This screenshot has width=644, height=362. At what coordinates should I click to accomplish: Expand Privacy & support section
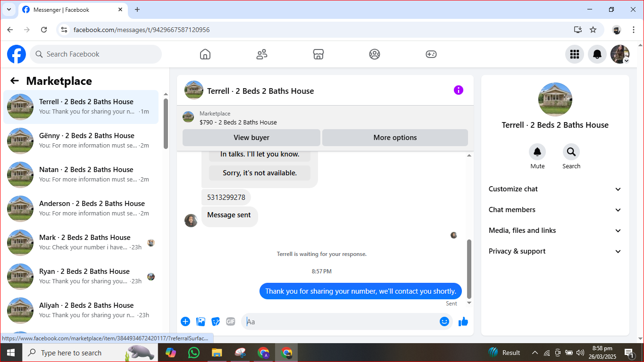[x=555, y=251]
